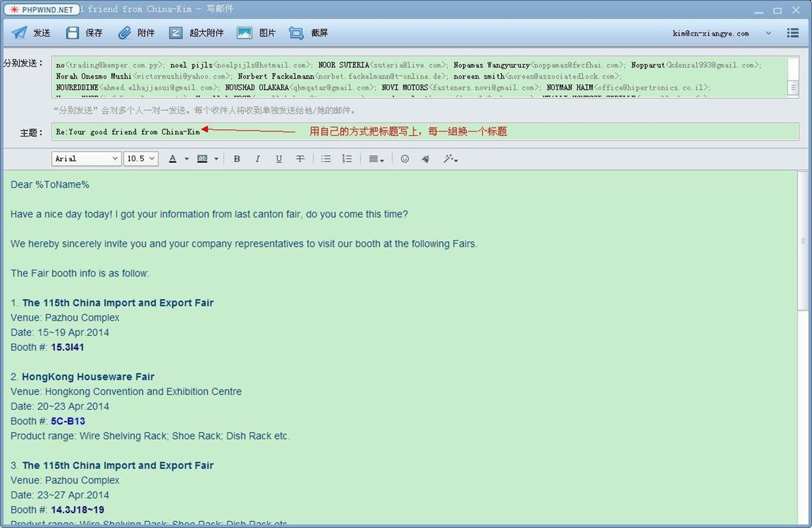The width and height of the screenshot is (812, 528).
Task: Click the screenshot (截屏) crop icon
Action: click(x=296, y=33)
